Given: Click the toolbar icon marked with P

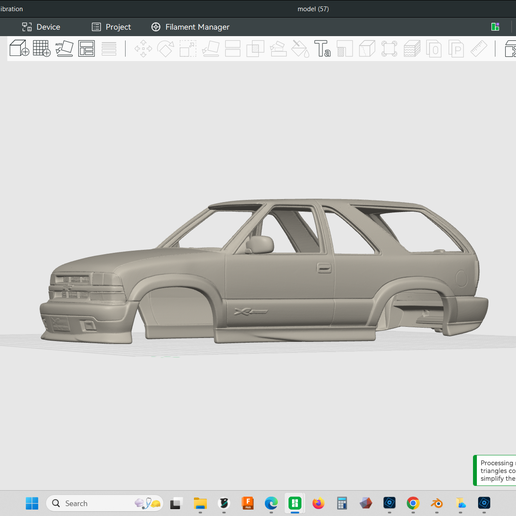Looking at the screenshot, I should point(456,49).
